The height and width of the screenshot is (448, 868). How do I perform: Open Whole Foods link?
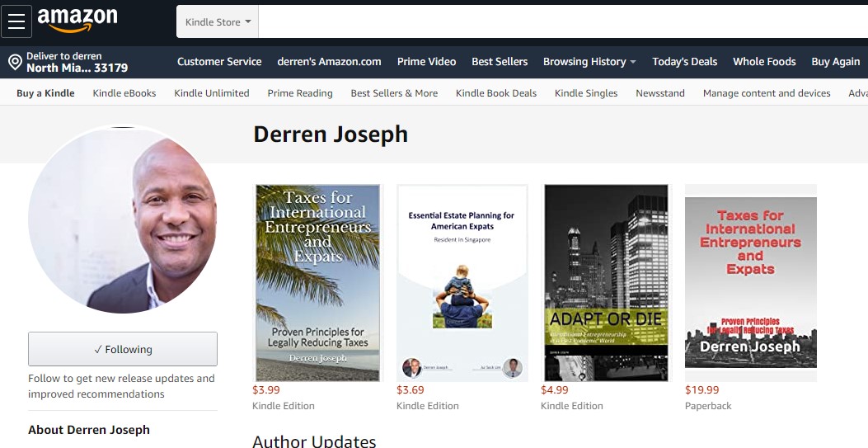click(764, 62)
